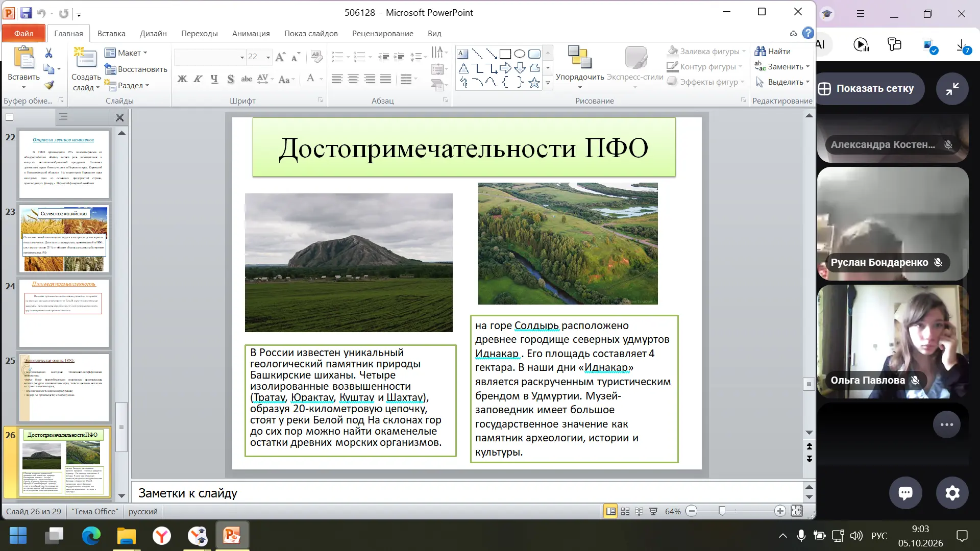Open chat in the video call panel
Screen dimensions: 980x551
pyautogui.click(x=905, y=492)
